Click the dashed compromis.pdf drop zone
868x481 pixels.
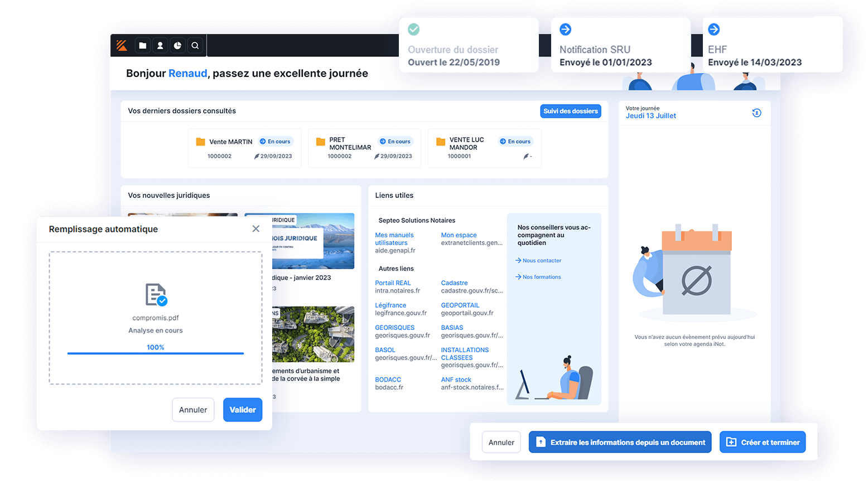pos(156,318)
